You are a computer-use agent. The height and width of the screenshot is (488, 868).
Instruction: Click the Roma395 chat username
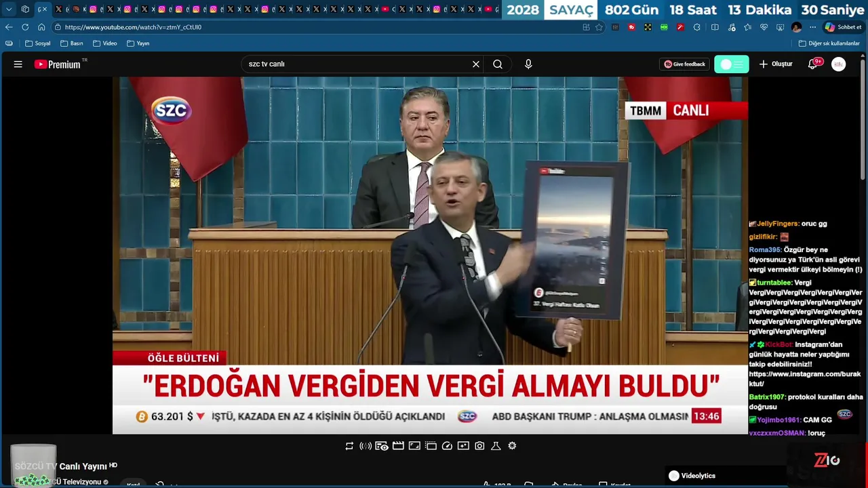pyautogui.click(x=765, y=250)
